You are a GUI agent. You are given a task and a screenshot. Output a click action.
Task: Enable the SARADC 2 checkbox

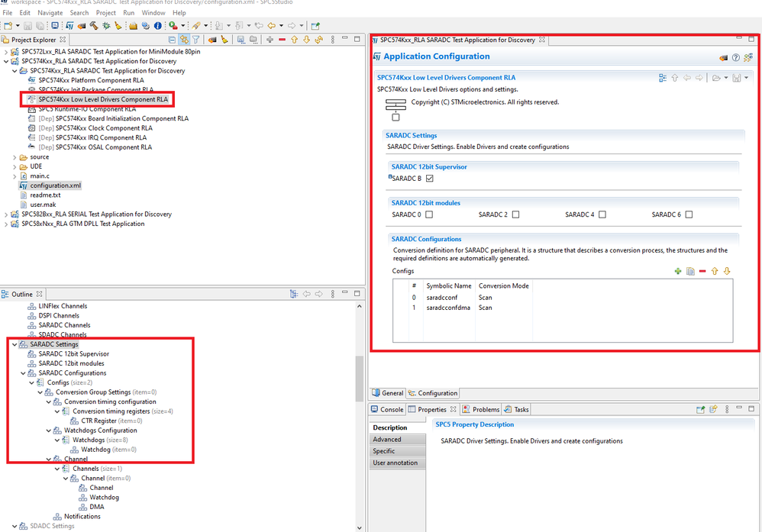point(515,214)
